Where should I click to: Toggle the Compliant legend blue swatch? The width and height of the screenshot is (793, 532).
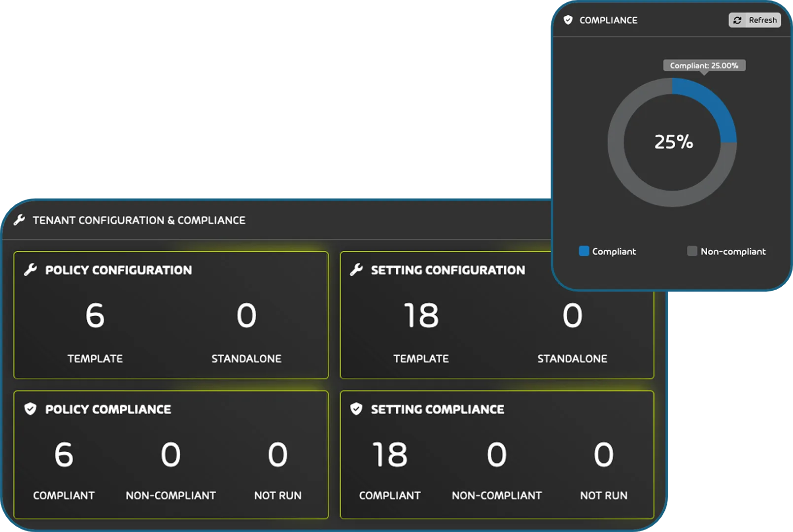584,251
